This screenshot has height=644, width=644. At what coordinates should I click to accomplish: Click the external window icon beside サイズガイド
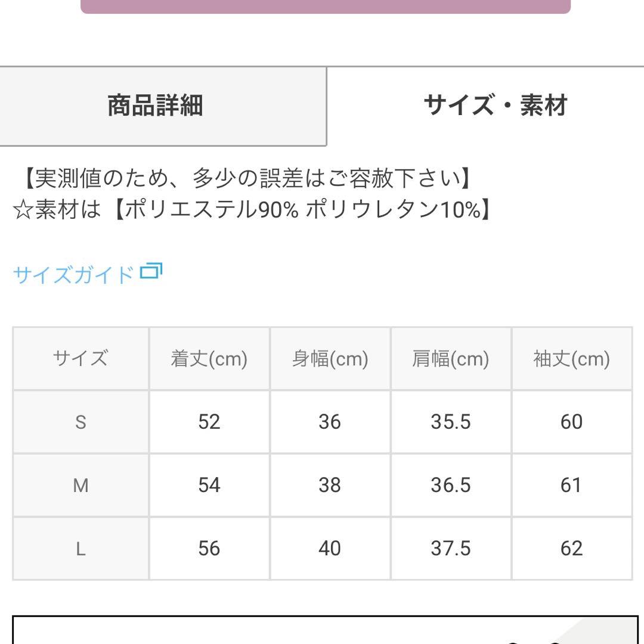(151, 272)
